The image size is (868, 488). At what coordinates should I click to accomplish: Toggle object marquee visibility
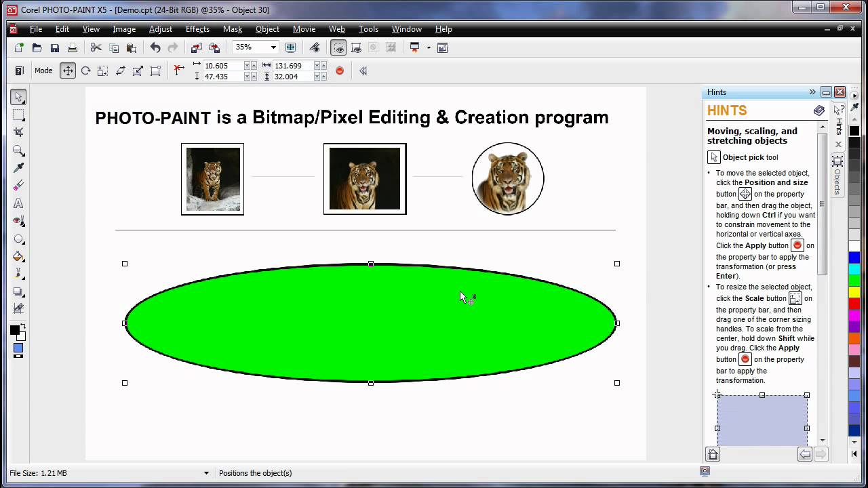click(x=355, y=47)
